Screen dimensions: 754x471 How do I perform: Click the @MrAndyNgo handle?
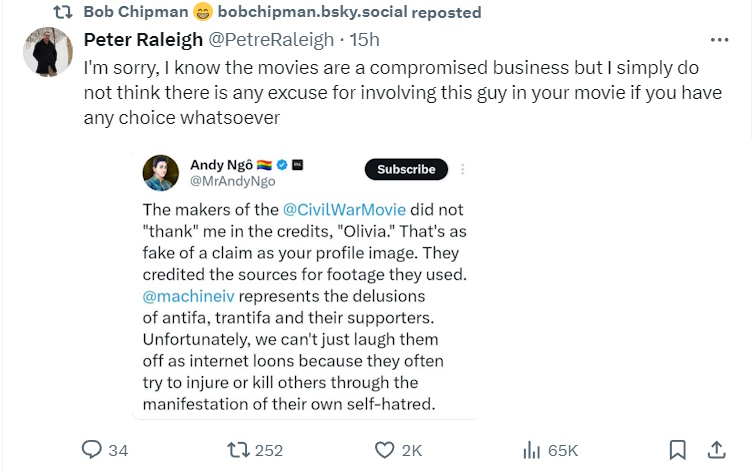pos(232,182)
